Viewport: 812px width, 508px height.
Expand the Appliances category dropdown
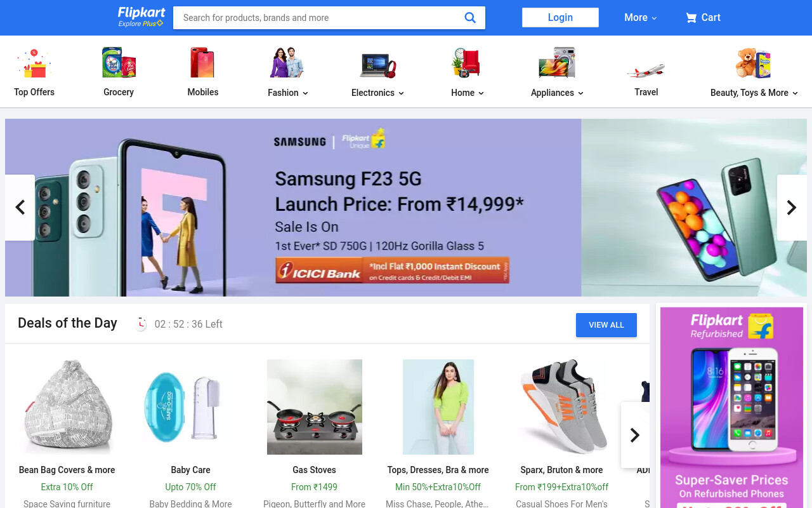[x=557, y=93]
